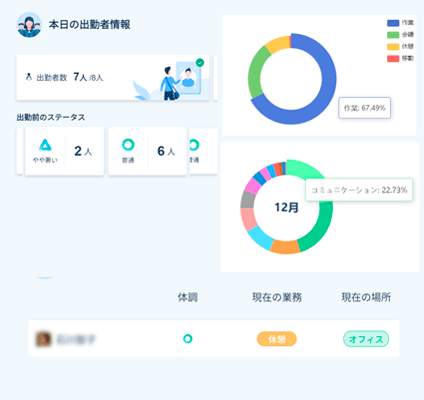Image resolution: width=424 pixels, height=400 pixels.
Task: Click the コミュニケーション: 22.73% tooltip
Action: [x=359, y=190]
